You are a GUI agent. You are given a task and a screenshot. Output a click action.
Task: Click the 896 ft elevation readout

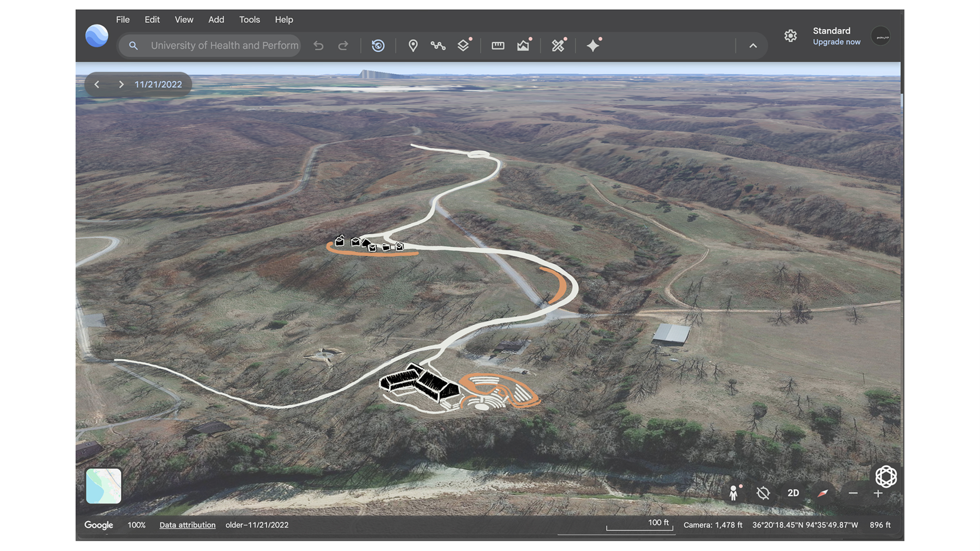pyautogui.click(x=880, y=525)
